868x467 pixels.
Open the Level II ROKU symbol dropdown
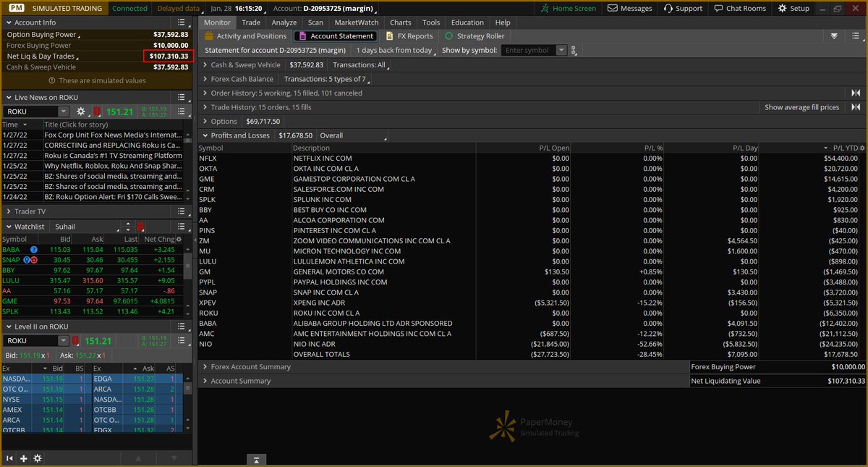click(x=64, y=341)
